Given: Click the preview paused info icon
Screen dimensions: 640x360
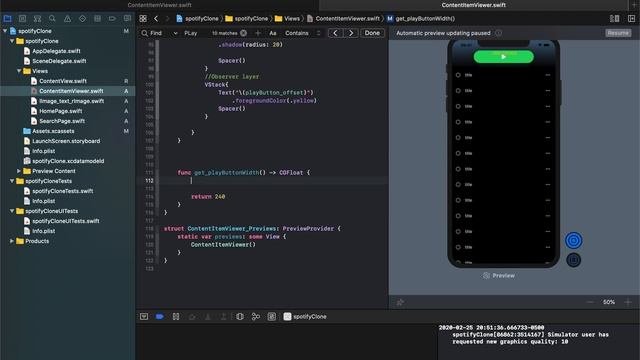Looking at the screenshot, I should coord(498,33).
